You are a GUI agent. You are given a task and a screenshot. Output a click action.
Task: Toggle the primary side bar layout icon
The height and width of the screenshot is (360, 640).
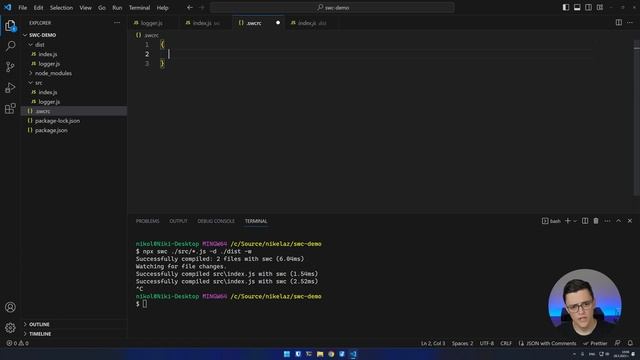(x=566, y=7)
